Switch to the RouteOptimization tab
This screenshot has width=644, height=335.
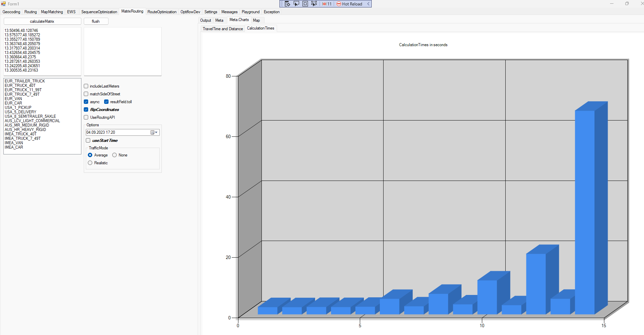[162, 12]
